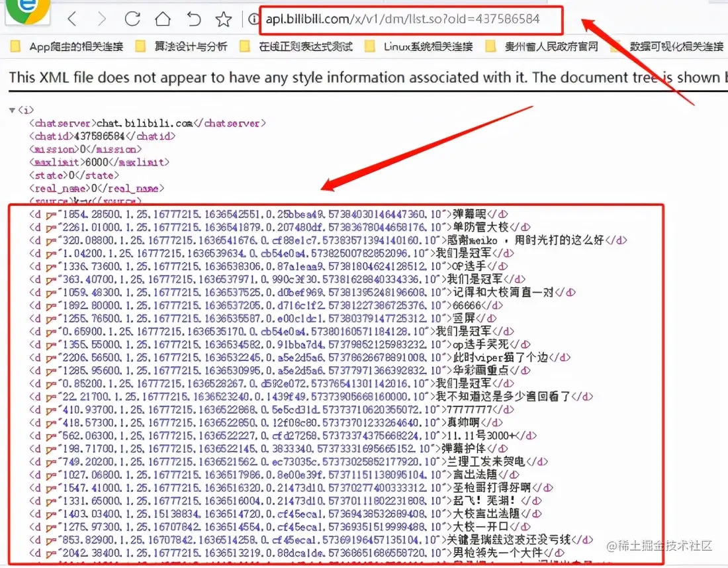
Task: Click the danmaku text 兰理工发来贺电
Action: point(486,461)
